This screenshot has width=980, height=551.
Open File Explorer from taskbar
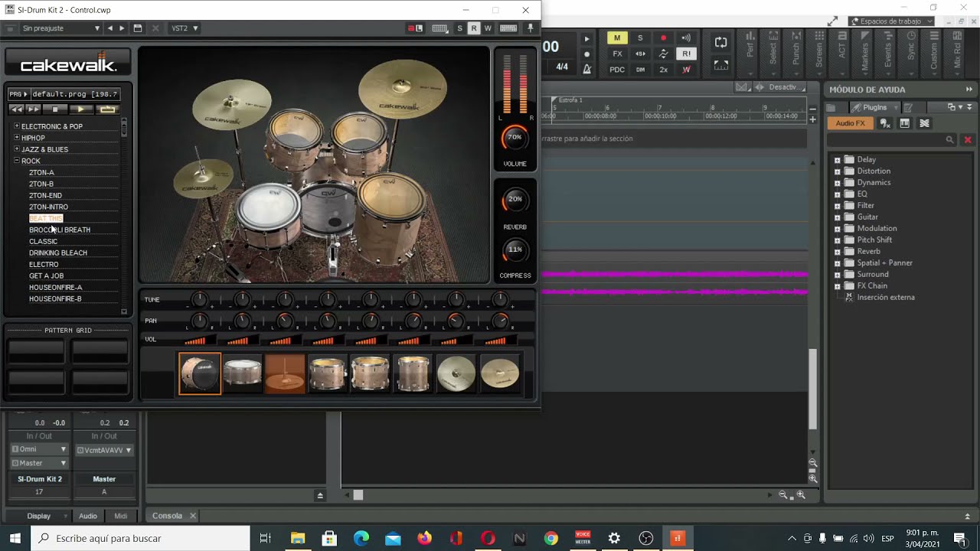[298, 539]
